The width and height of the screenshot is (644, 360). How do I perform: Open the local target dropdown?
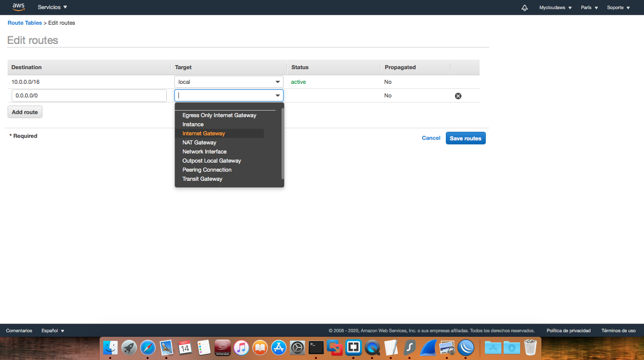[228, 82]
